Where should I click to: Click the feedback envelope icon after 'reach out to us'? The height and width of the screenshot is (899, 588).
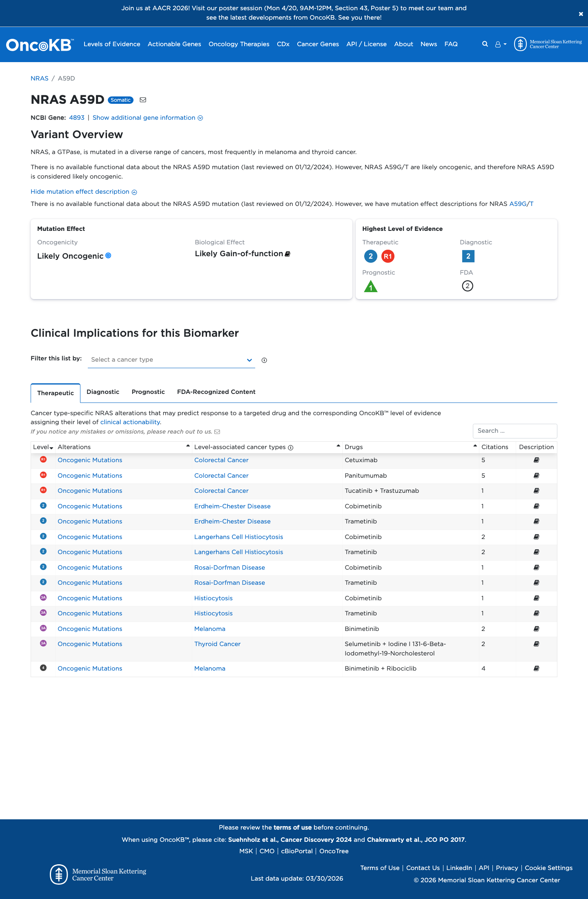point(217,432)
